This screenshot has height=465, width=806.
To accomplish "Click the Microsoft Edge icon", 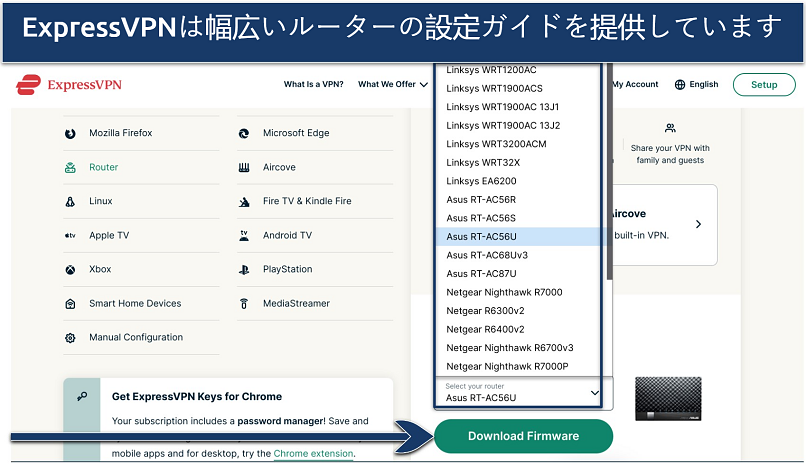I will 244,133.
